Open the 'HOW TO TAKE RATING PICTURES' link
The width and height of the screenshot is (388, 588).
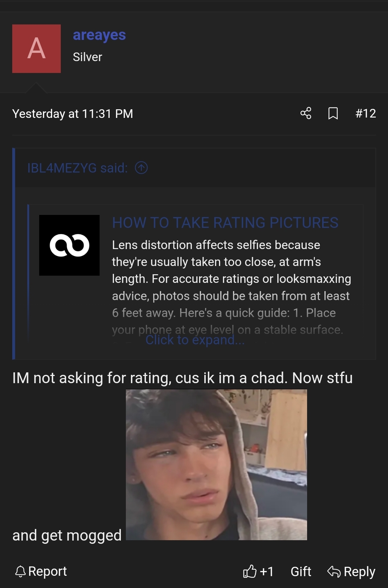(x=225, y=223)
